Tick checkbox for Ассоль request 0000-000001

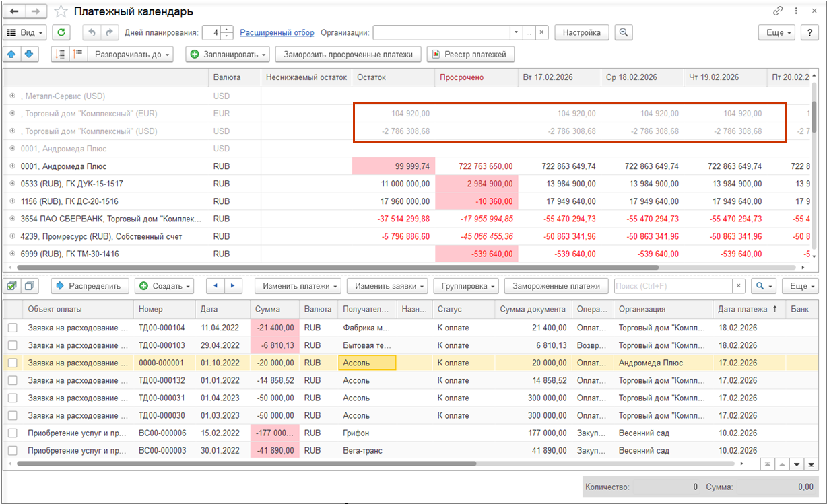(x=13, y=363)
